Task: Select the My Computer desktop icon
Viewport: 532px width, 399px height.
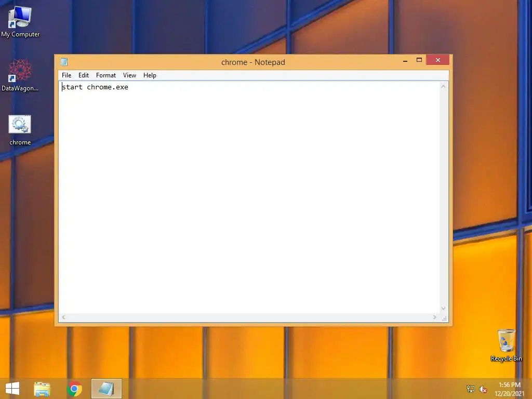Action: [20, 22]
